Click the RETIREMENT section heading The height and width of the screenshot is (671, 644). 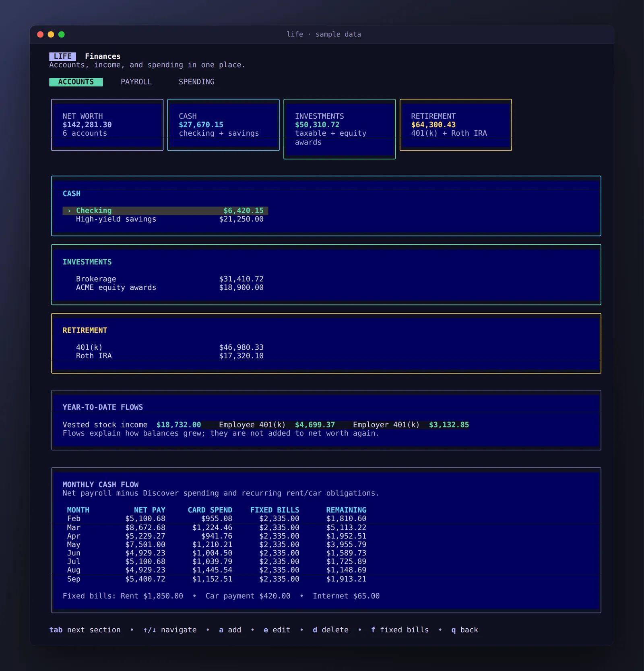tap(85, 330)
